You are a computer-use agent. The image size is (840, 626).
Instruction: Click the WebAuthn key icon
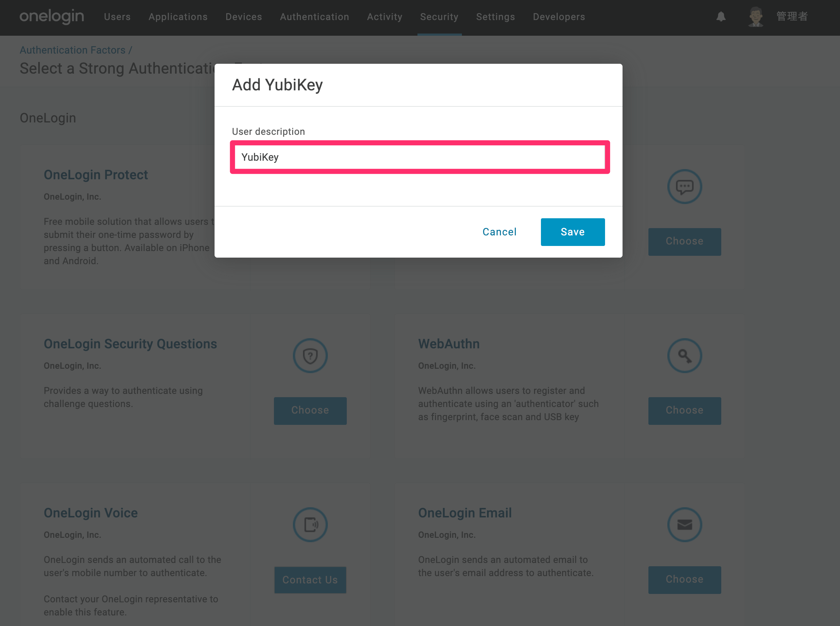pos(684,355)
